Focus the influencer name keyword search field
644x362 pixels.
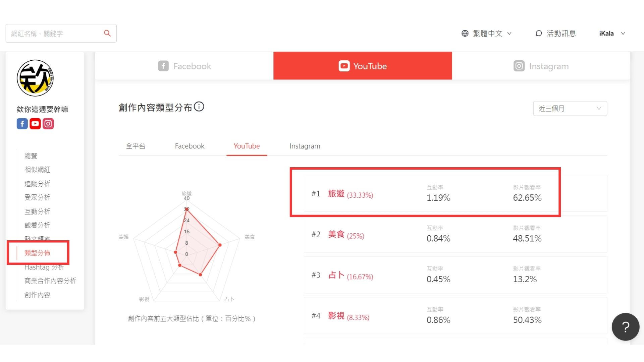[61, 33]
